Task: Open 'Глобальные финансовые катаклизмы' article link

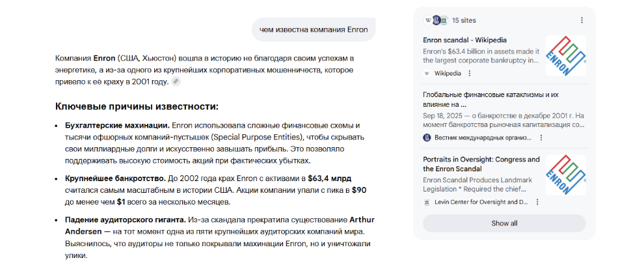Action: [490, 99]
